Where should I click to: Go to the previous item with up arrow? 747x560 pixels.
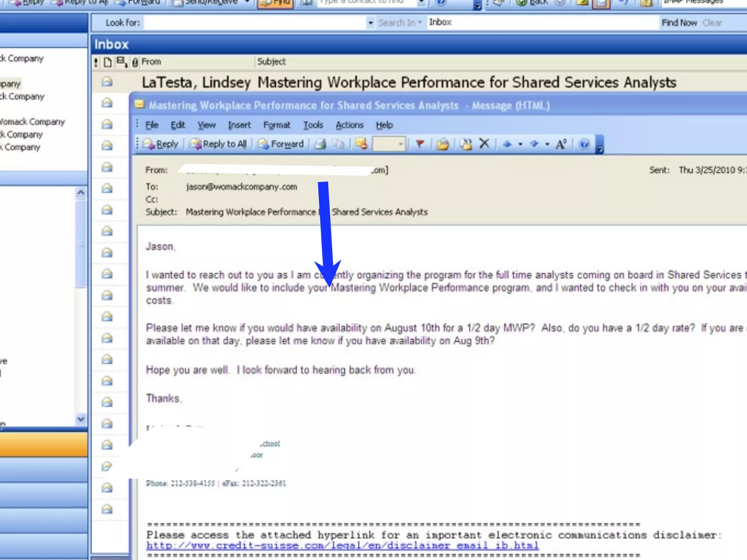click(x=507, y=144)
